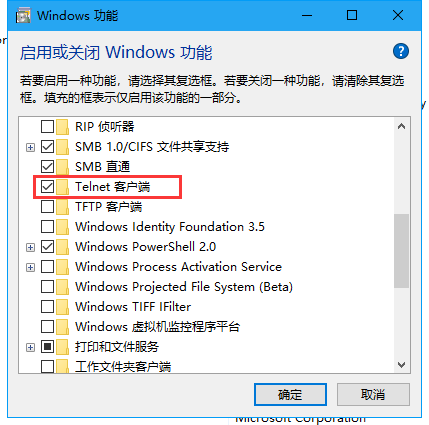This screenshot has width=429, height=425.
Task: Expand SMB 1.0/CIFS 文件共享支持 node
Action: pyautogui.click(x=30, y=147)
